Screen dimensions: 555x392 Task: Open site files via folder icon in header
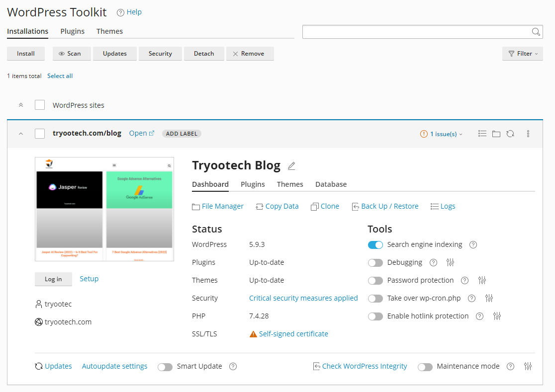[x=496, y=134]
